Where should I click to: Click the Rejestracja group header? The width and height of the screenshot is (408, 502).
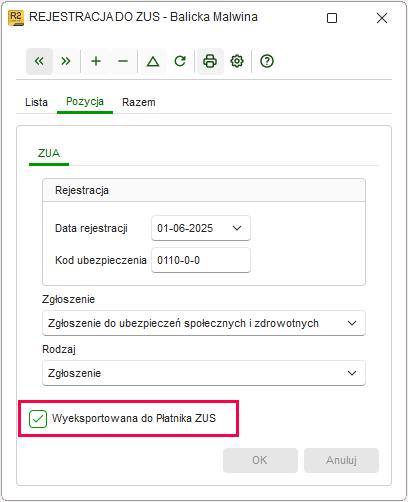(204, 190)
